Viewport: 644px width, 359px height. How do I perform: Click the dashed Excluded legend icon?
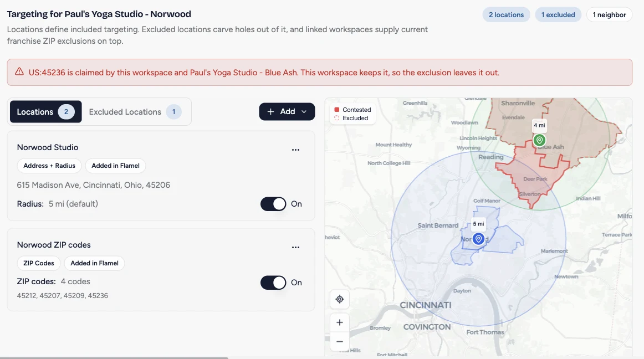click(337, 118)
